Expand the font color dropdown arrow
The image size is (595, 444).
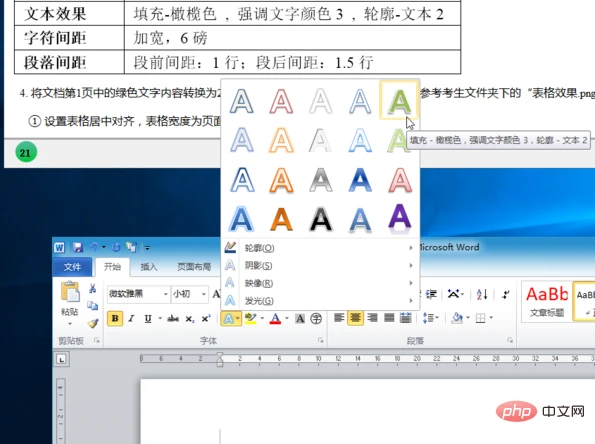tap(287, 318)
